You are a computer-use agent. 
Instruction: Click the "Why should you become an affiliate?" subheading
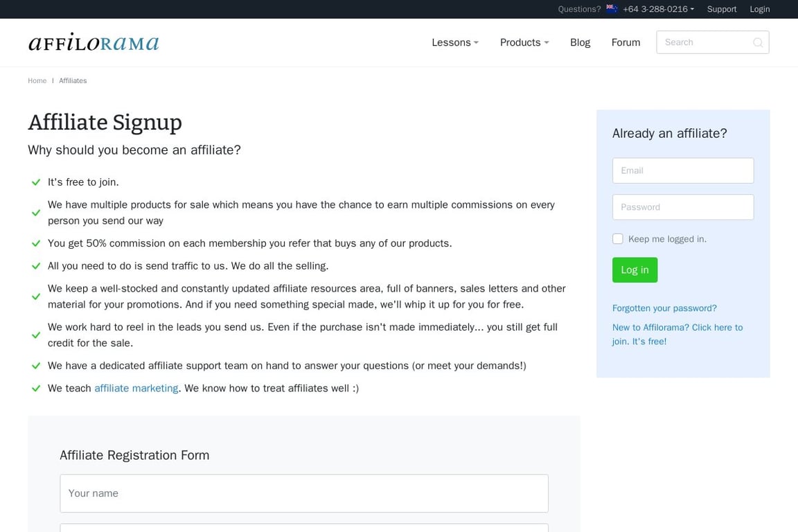click(x=134, y=150)
